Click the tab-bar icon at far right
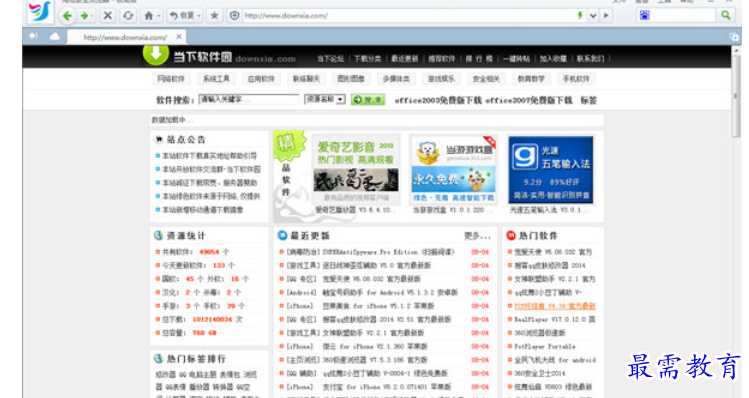The height and width of the screenshot is (398, 749). pos(734,37)
